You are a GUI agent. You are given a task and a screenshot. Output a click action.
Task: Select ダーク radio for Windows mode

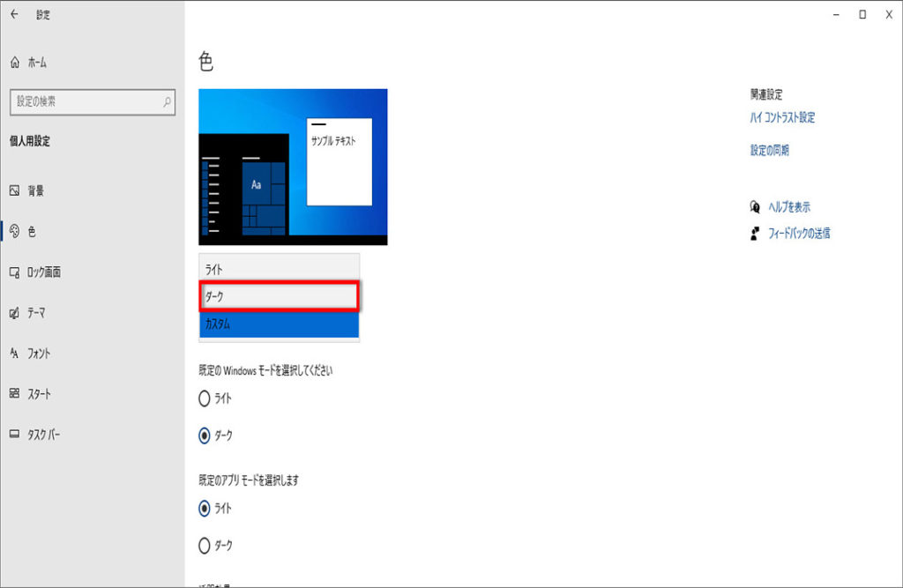205,435
